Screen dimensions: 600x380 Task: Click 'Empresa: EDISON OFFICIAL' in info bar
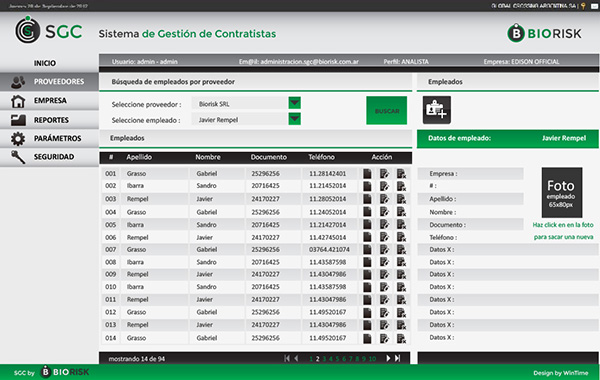pyautogui.click(x=521, y=62)
